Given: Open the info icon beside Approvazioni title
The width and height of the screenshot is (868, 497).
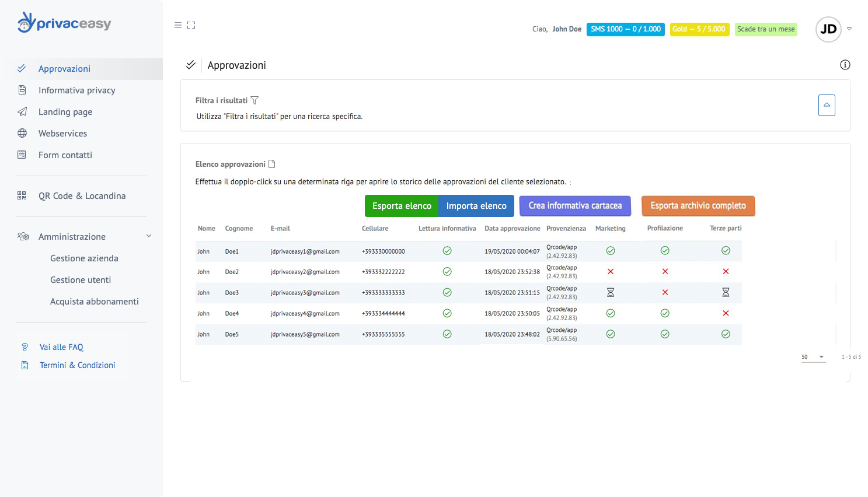Looking at the screenshot, I should [845, 65].
